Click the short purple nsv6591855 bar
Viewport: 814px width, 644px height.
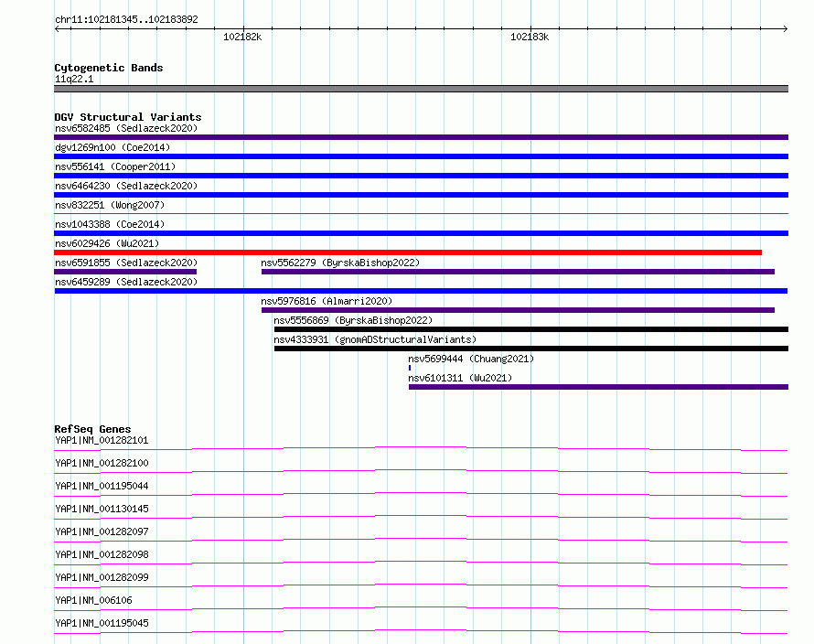[x=125, y=272]
